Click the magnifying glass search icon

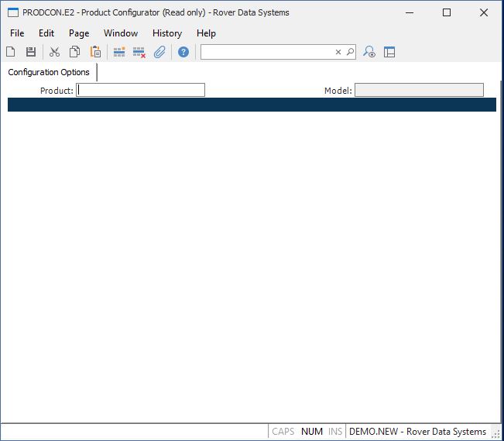click(x=350, y=52)
